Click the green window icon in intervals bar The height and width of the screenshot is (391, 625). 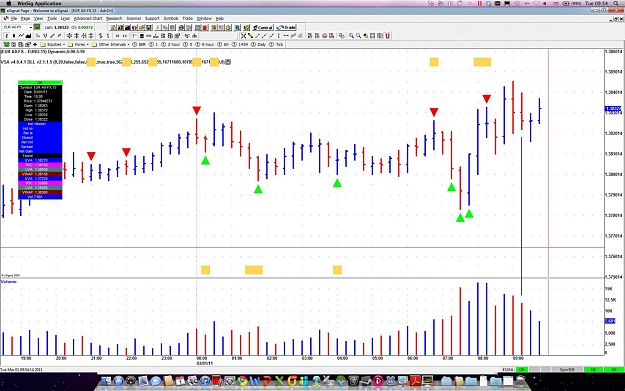[6, 45]
